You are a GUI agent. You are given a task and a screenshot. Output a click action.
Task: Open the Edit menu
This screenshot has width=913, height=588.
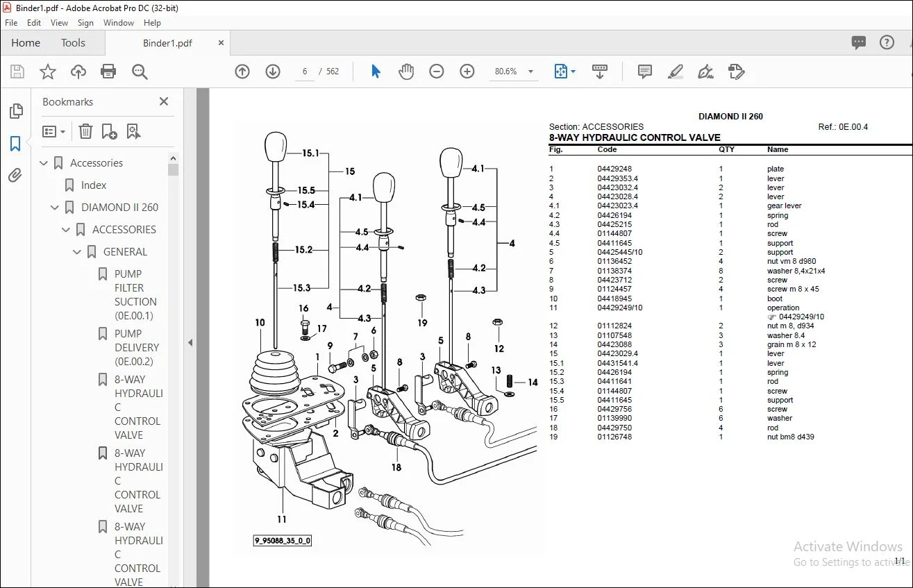pyautogui.click(x=34, y=23)
